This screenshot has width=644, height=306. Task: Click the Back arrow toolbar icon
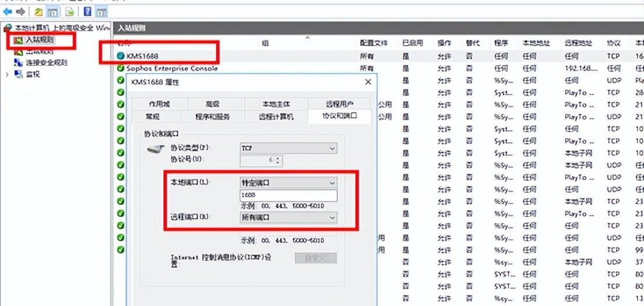8,12
